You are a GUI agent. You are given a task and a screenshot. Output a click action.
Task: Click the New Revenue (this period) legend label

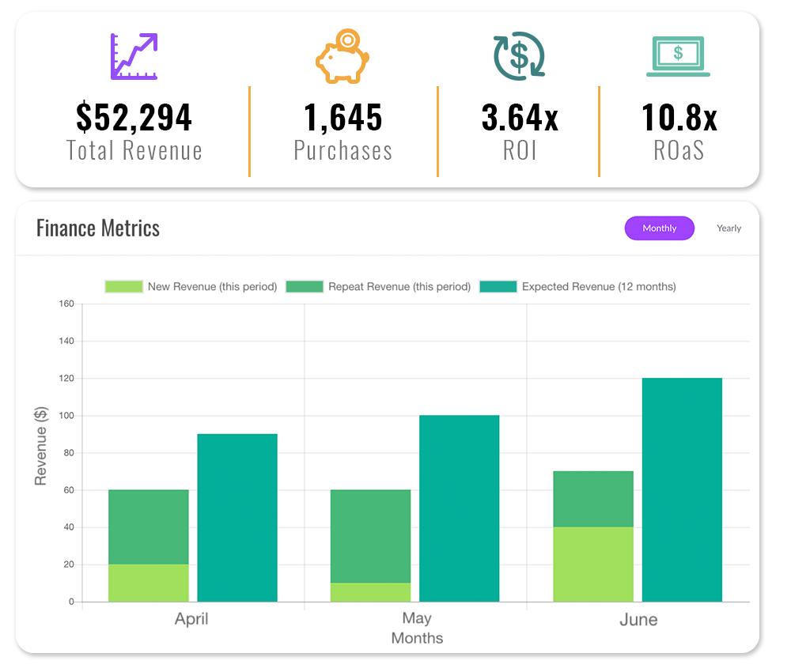click(212, 287)
